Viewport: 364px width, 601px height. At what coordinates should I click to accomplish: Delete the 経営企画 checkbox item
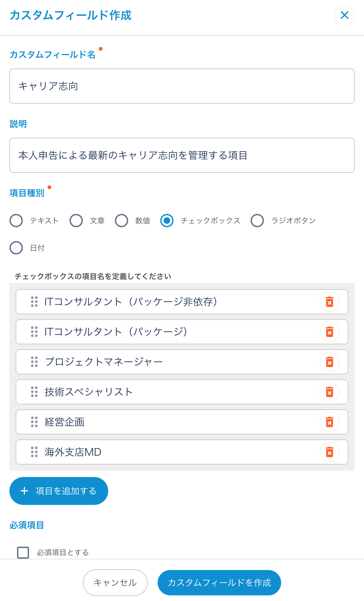click(x=329, y=422)
